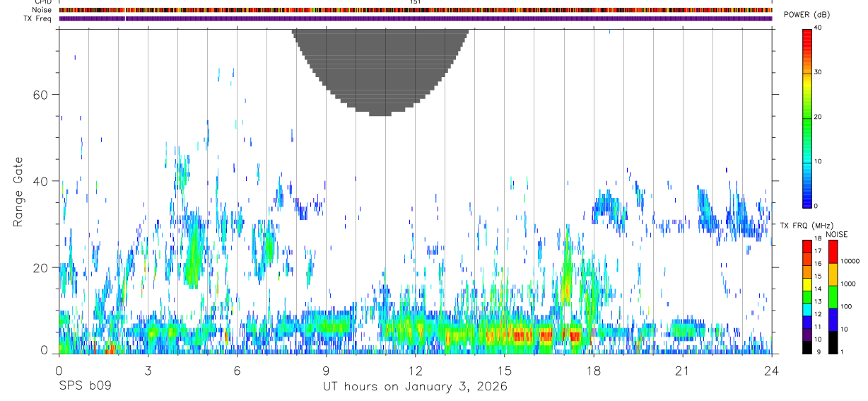Screen dimensions: 868x401
Task: Click the 60 tick on the Range Gate axis
Action: click(x=39, y=95)
